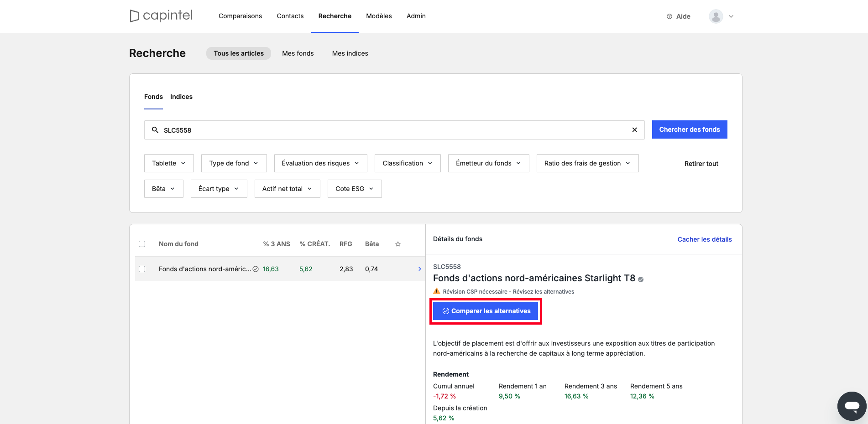Select the Fonds search tab
This screenshot has height=424, width=868.
pyautogui.click(x=153, y=97)
